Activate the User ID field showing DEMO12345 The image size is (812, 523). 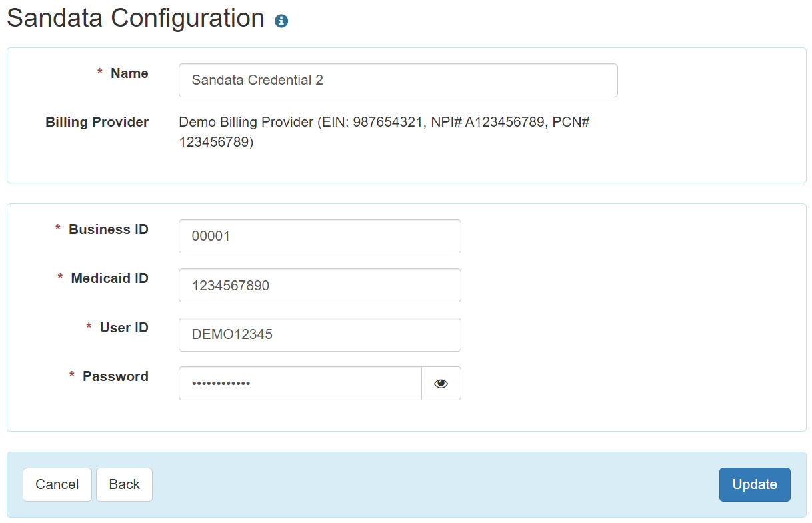(320, 334)
